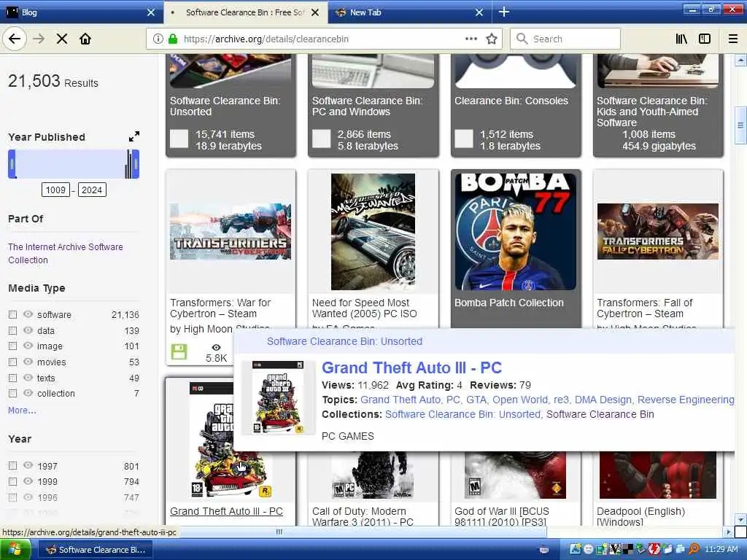Viewport: 747px width, 560px height.
Task: Open the Windows Start button
Action: click(15, 550)
